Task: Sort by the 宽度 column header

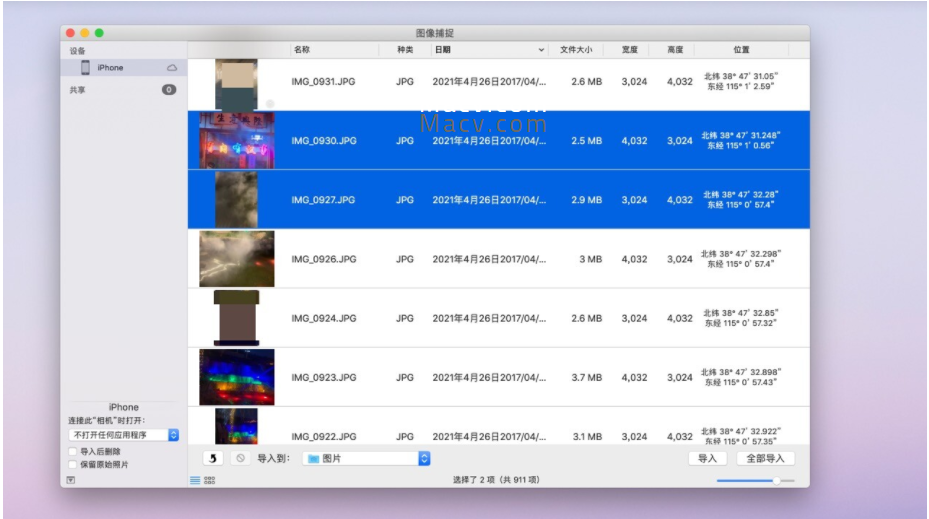Action: click(630, 50)
